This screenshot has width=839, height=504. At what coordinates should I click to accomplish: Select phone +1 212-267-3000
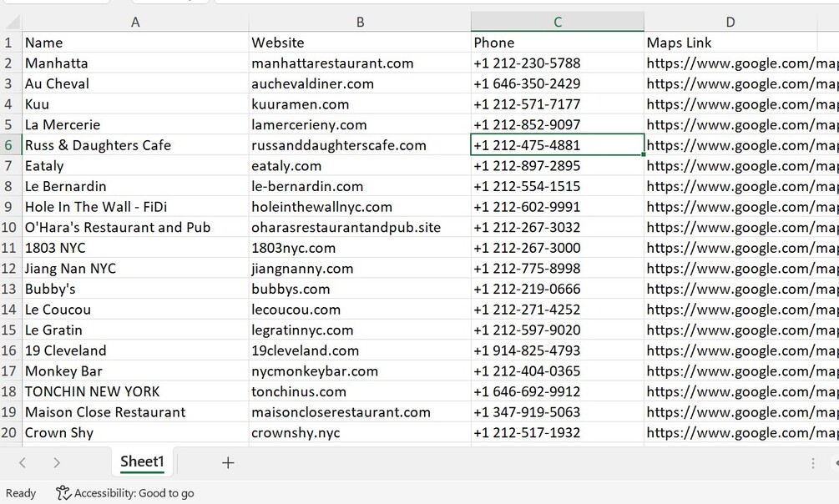[558, 248]
